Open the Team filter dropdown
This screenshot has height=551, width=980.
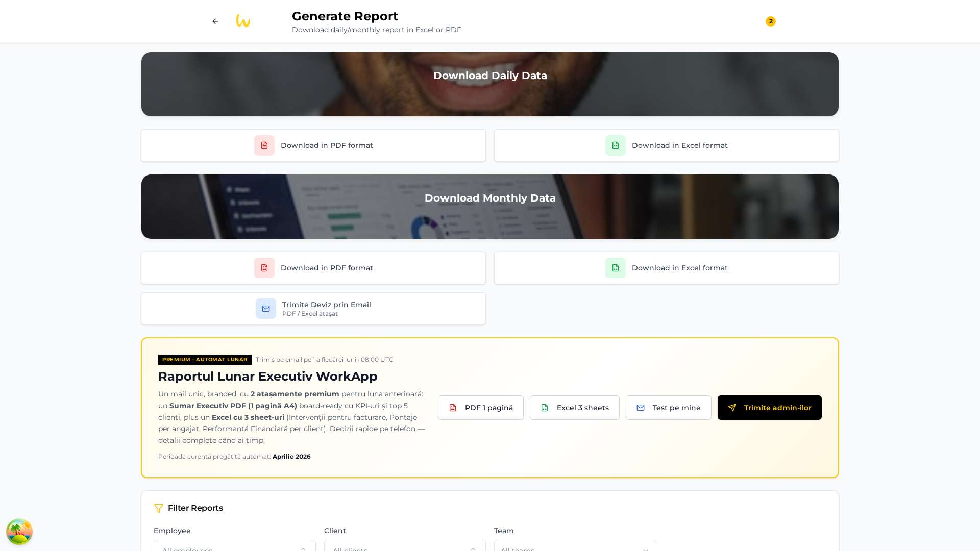pyautogui.click(x=575, y=545)
